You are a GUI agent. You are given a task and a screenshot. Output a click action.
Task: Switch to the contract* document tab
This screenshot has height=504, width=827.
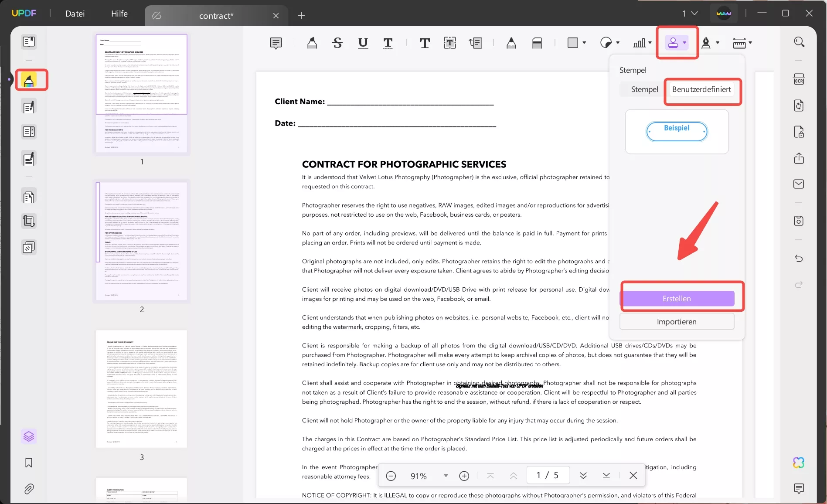[x=216, y=16]
